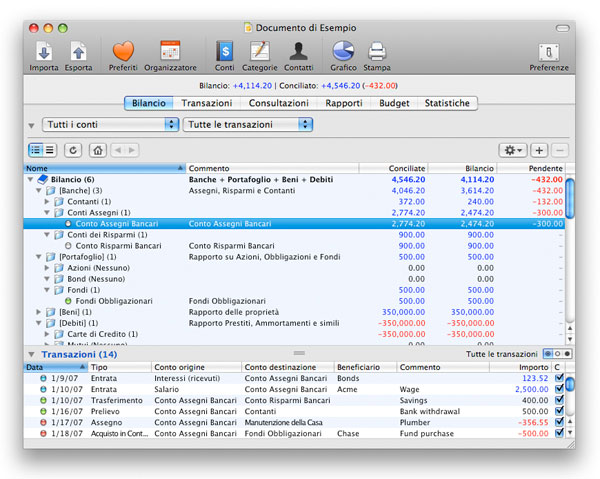The width and height of the screenshot is (600, 479).
Task: Click the Stampa printer icon
Action: pos(377,51)
